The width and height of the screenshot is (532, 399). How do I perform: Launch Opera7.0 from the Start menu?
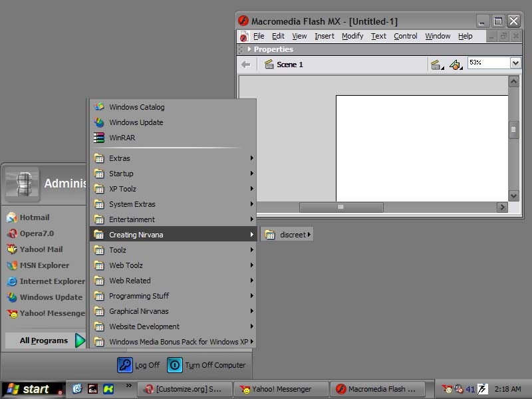[x=44, y=233]
